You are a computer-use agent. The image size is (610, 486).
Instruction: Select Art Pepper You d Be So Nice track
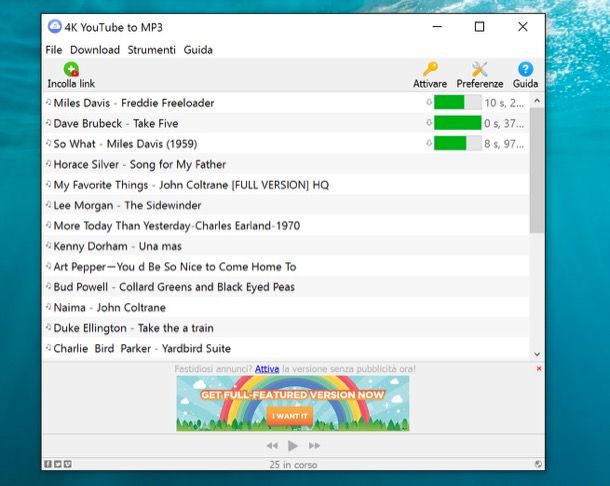(x=286, y=267)
